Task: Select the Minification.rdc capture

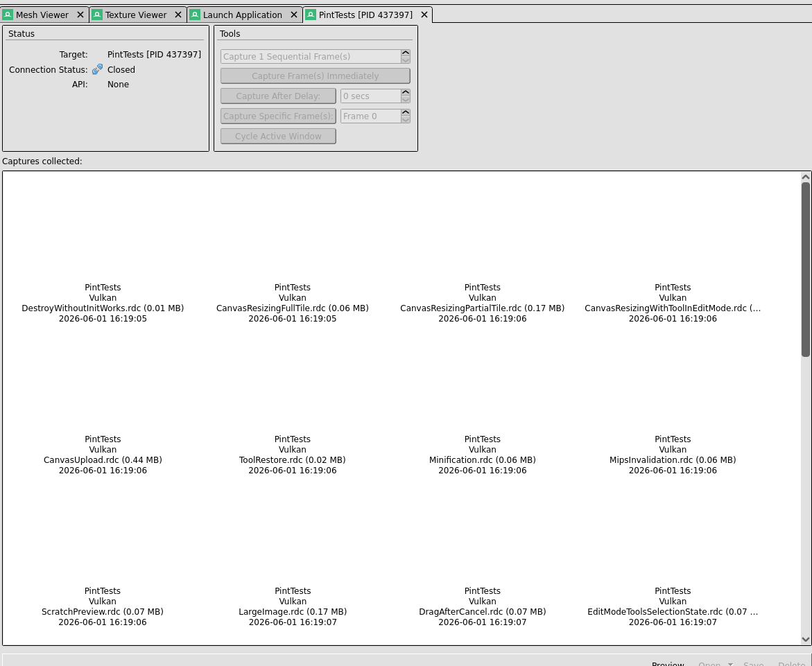Action: point(483,455)
